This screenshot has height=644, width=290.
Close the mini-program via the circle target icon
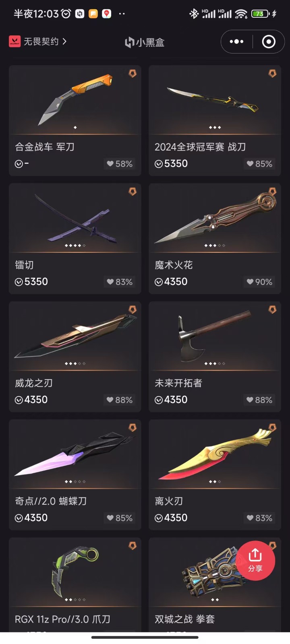point(269,41)
